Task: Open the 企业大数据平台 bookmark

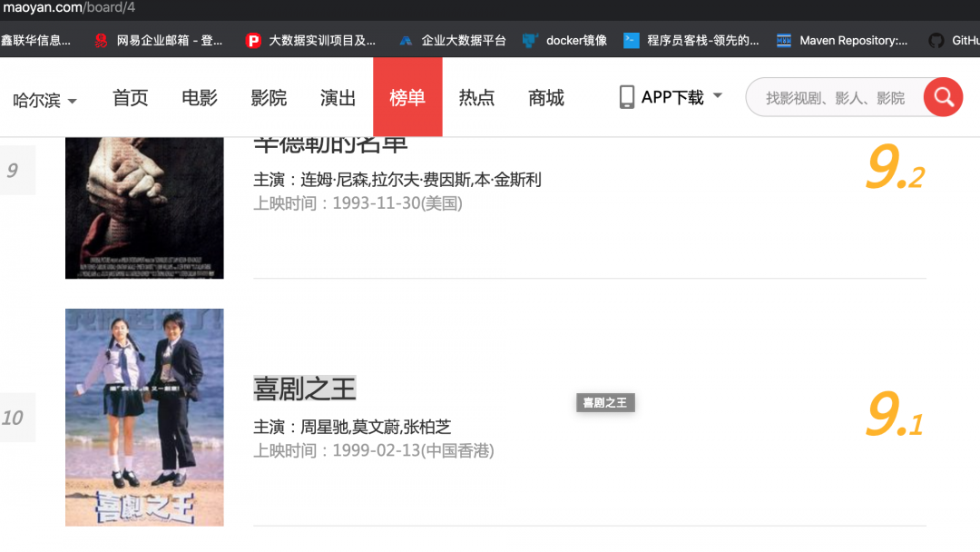Action: point(453,41)
